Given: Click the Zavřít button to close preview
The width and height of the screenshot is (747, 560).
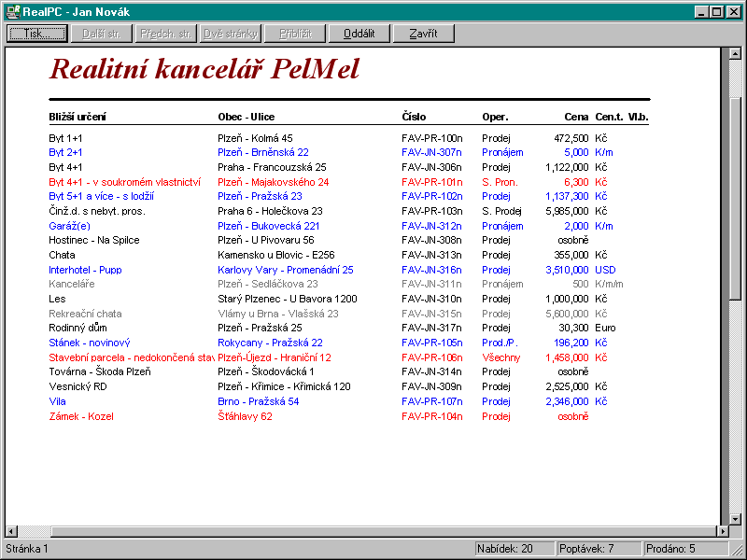Looking at the screenshot, I should coord(423,34).
